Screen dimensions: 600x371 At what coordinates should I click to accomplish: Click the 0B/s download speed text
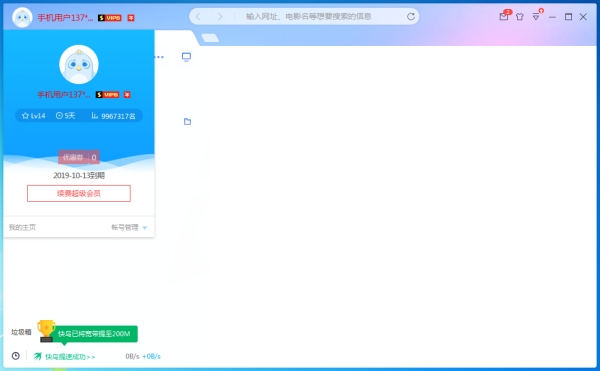tap(132, 356)
